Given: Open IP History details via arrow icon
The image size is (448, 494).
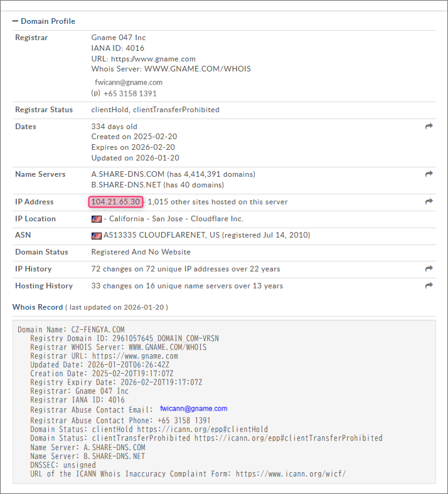Looking at the screenshot, I should coord(429,269).
